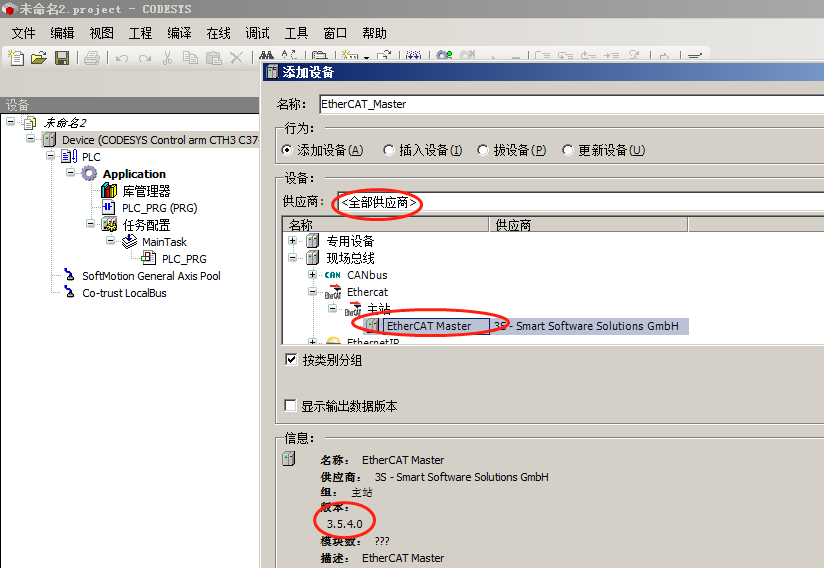The width and height of the screenshot is (824, 568).
Task: Select the 添加设备(A) radio button
Action: click(x=287, y=150)
